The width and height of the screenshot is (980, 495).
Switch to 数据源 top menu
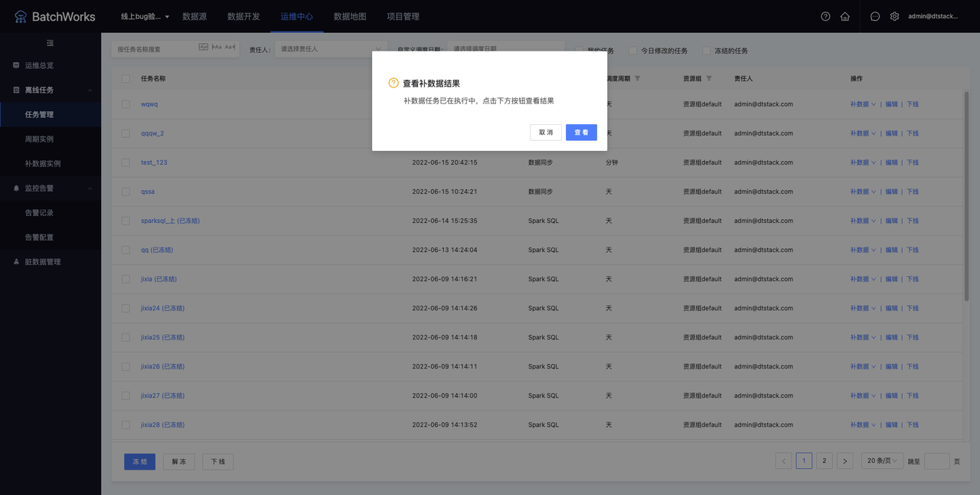194,16
